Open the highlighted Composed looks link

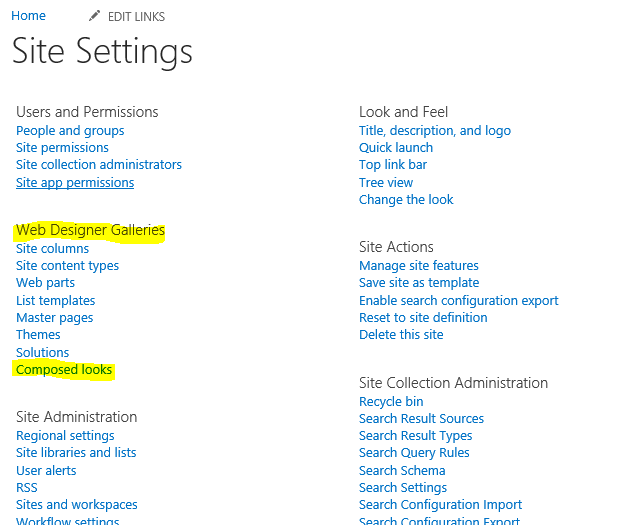pos(64,370)
